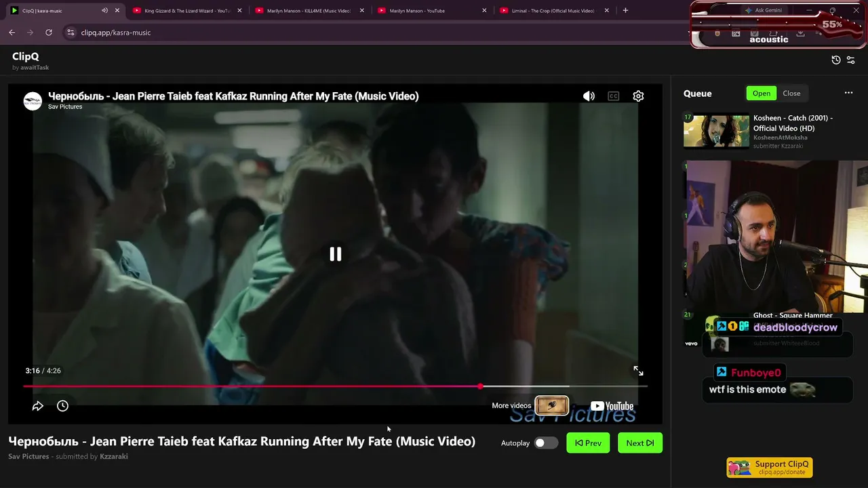Image resolution: width=868 pixels, height=488 pixels.
Task: Click the ClipQ logo heading
Action: pos(26,56)
